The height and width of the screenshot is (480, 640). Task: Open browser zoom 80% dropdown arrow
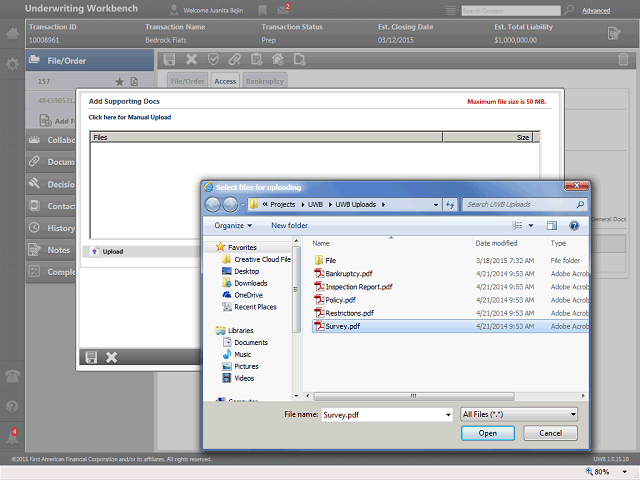coord(624,471)
